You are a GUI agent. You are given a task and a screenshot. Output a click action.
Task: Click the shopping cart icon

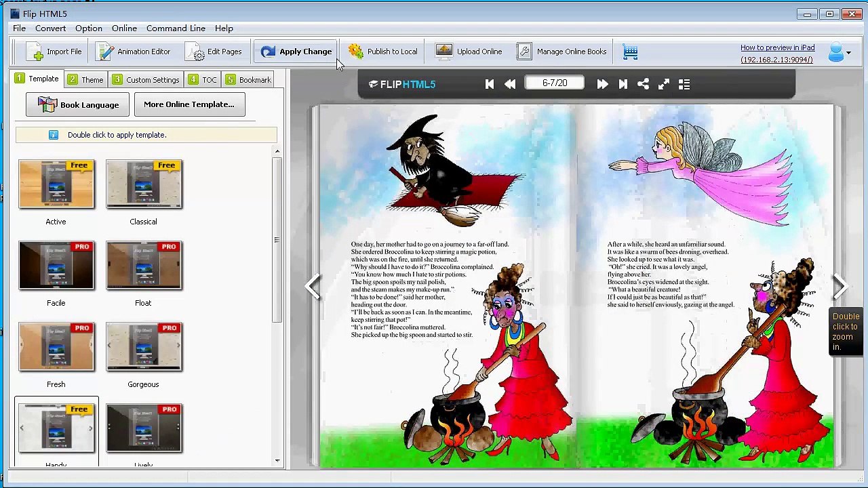point(630,52)
